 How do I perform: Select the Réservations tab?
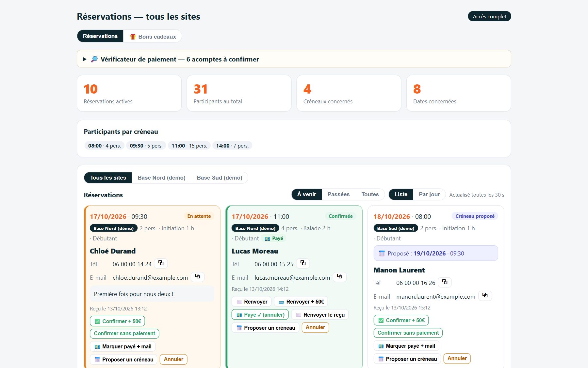coord(100,36)
